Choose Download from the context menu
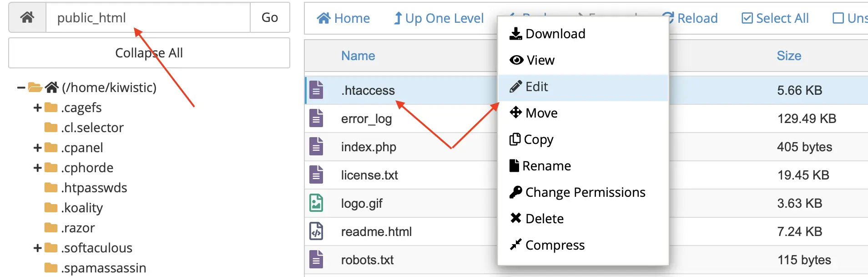The height and width of the screenshot is (277, 868). coord(583,34)
